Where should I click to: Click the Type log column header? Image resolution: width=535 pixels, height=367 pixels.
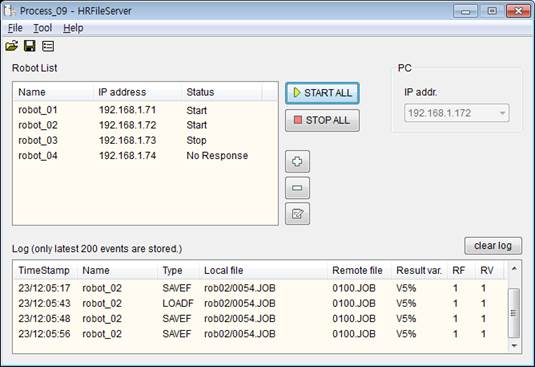[x=178, y=270]
